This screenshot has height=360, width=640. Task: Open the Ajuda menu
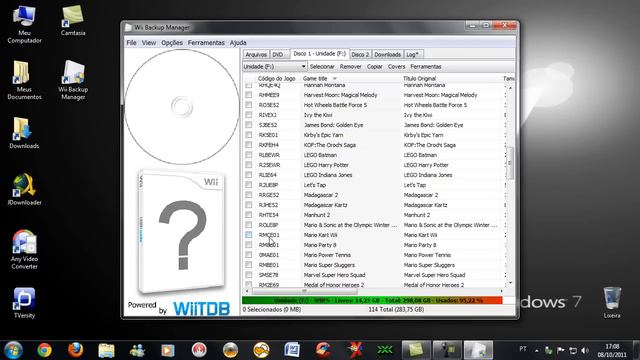[x=238, y=42]
